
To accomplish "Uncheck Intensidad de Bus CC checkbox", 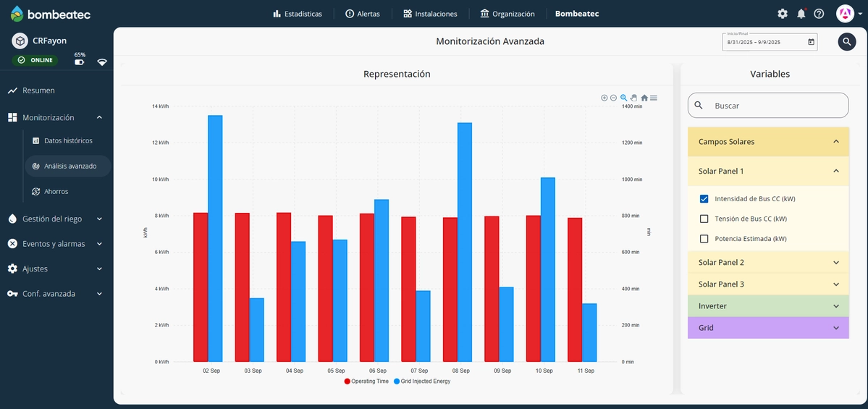I will pyautogui.click(x=704, y=198).
